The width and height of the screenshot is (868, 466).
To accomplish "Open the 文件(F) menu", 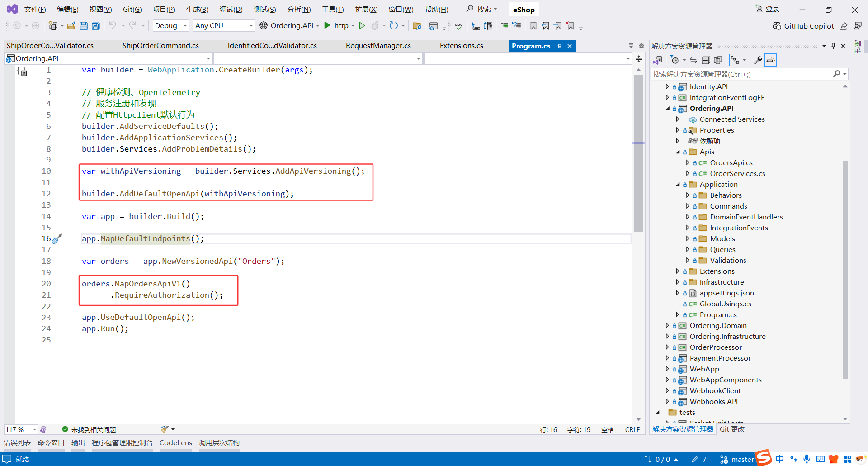I will tap(35, 10).
